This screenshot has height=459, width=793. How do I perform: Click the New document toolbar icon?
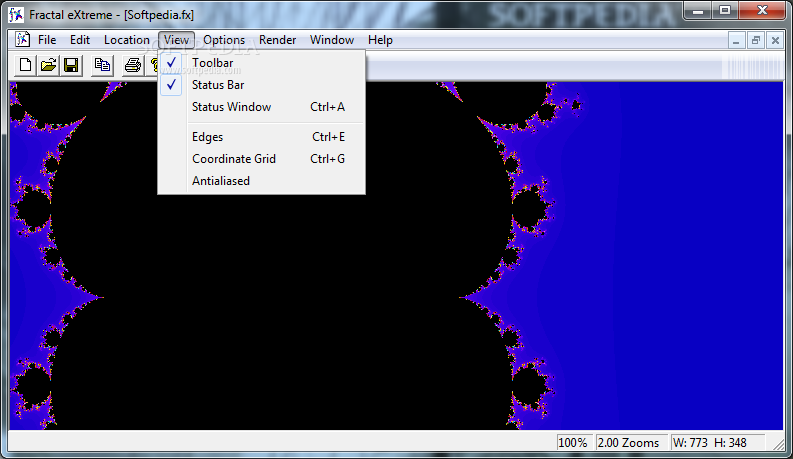25,65
